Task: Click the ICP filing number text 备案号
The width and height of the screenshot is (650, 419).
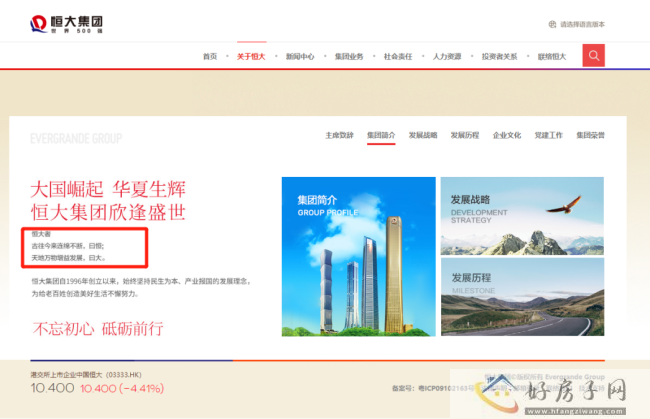Action: [x=434, y=388]
